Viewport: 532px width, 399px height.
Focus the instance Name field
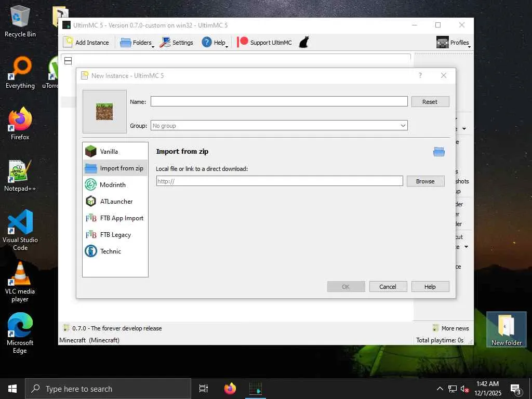coord(279,101)
